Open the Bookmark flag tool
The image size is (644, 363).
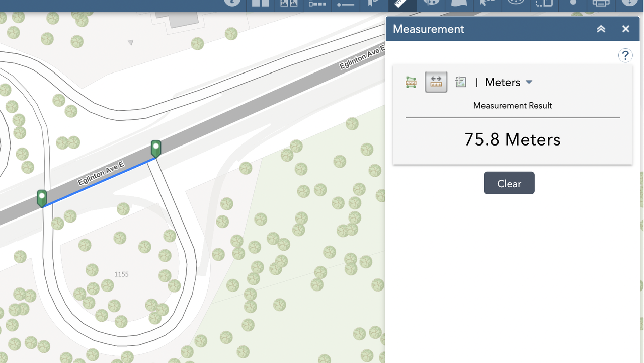coord(373,4)
